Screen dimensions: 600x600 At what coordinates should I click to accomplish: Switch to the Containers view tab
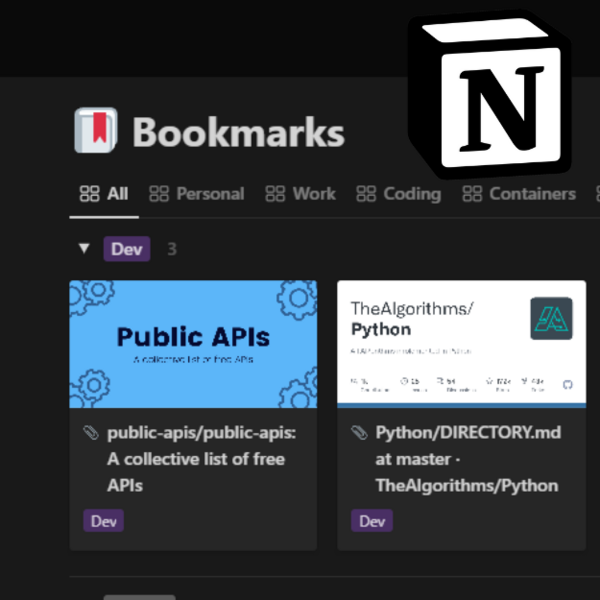click(519, 194)
